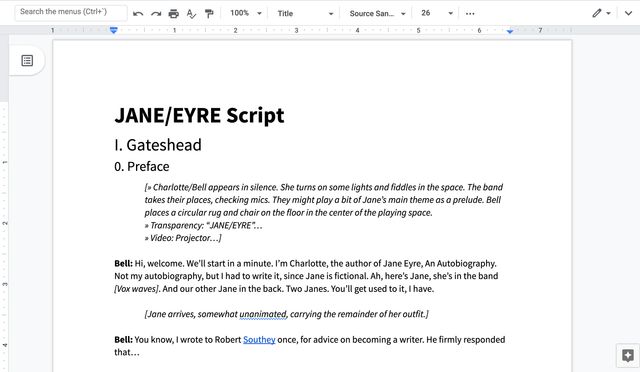
Task: Click the Explore button at bottom right
Action: point(628,355)
